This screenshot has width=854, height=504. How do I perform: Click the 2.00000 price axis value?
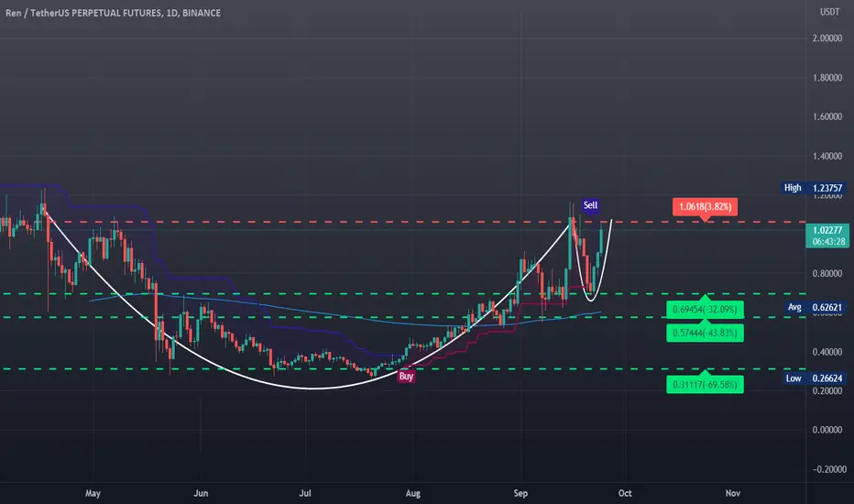coord(827,38)
